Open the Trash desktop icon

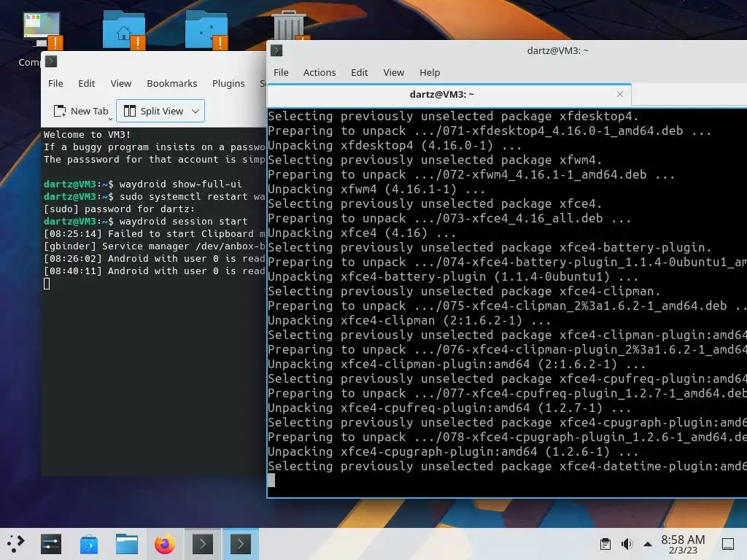click(x=289, y=26)
